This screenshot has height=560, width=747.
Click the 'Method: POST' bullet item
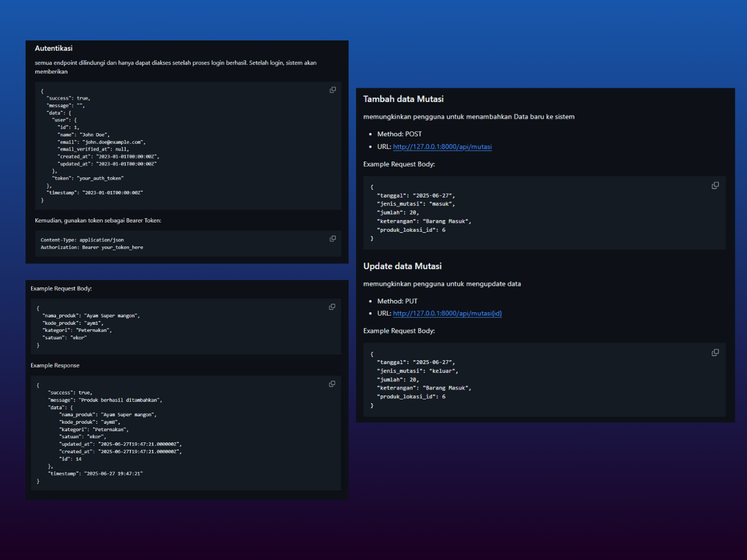point(399,134)
